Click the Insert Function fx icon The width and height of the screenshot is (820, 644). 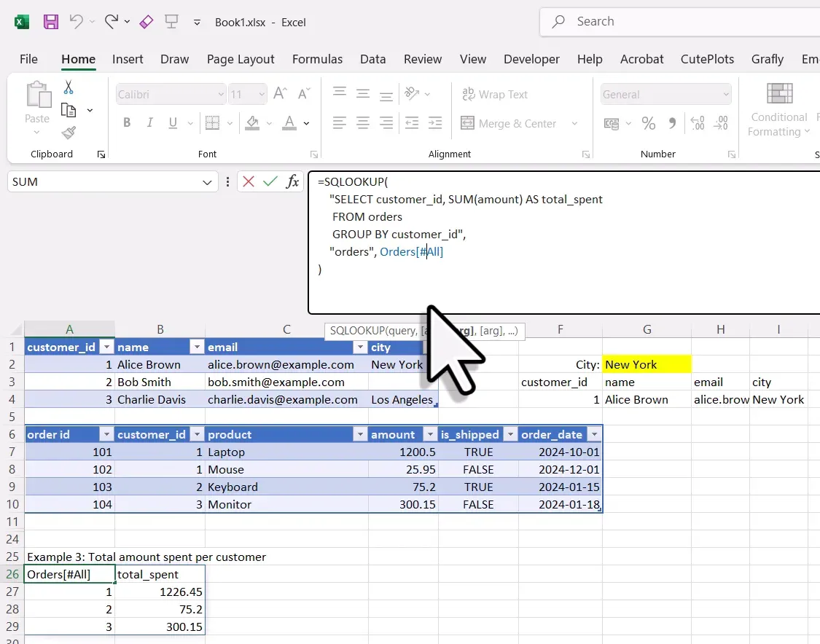[292, 181]
